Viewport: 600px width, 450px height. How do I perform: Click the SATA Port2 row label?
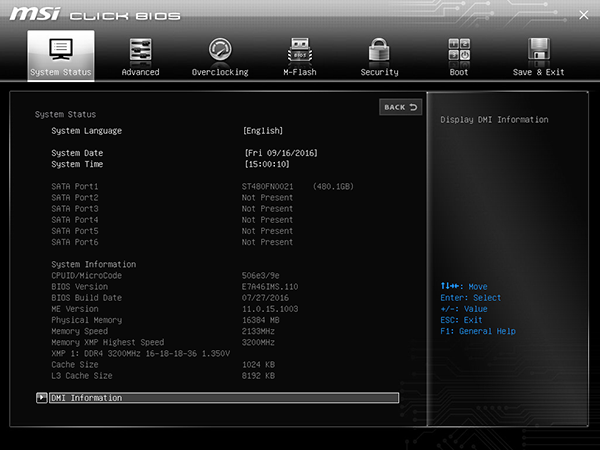coord(75,197)
